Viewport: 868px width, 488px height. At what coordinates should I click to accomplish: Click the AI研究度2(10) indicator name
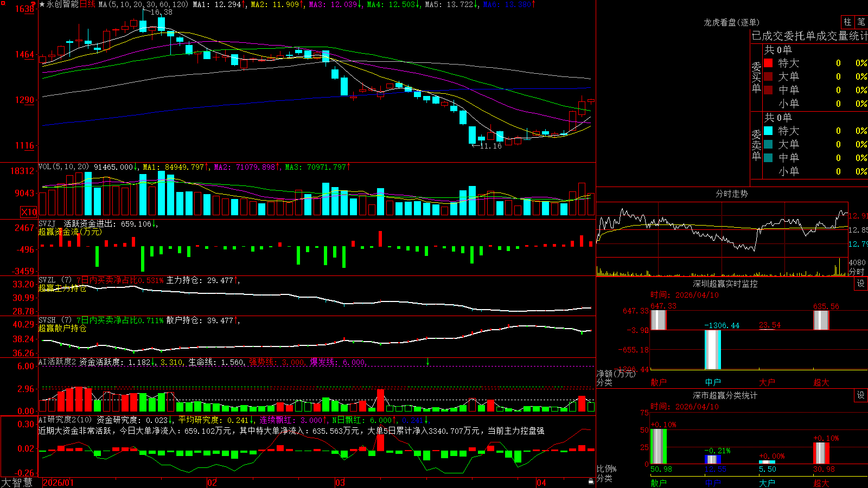click(x=65, y=420)
